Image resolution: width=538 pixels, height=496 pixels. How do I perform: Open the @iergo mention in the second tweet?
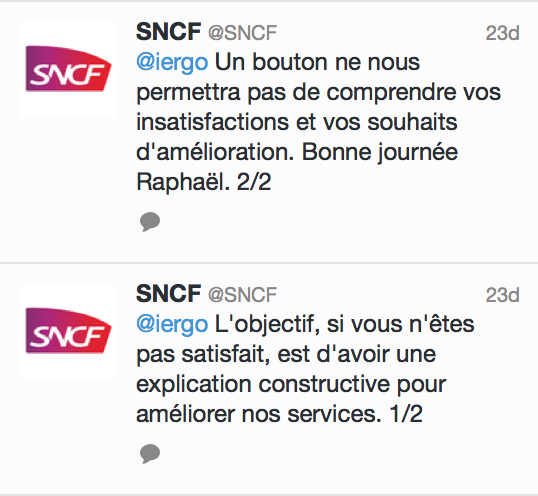click(172, 325)
